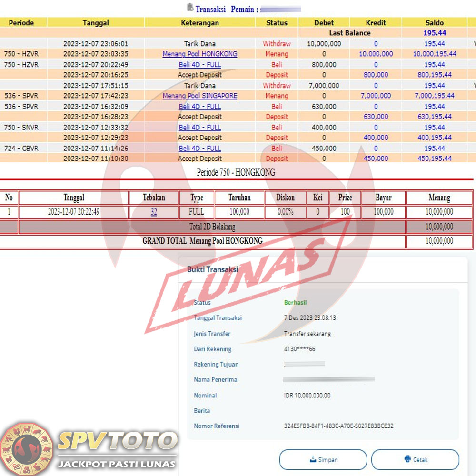Image resolution: width=476 pixels, height=476 pixels.
Task: Open Beli 4D - FULL link at 11:14:26
Action: tap(200, 148)
